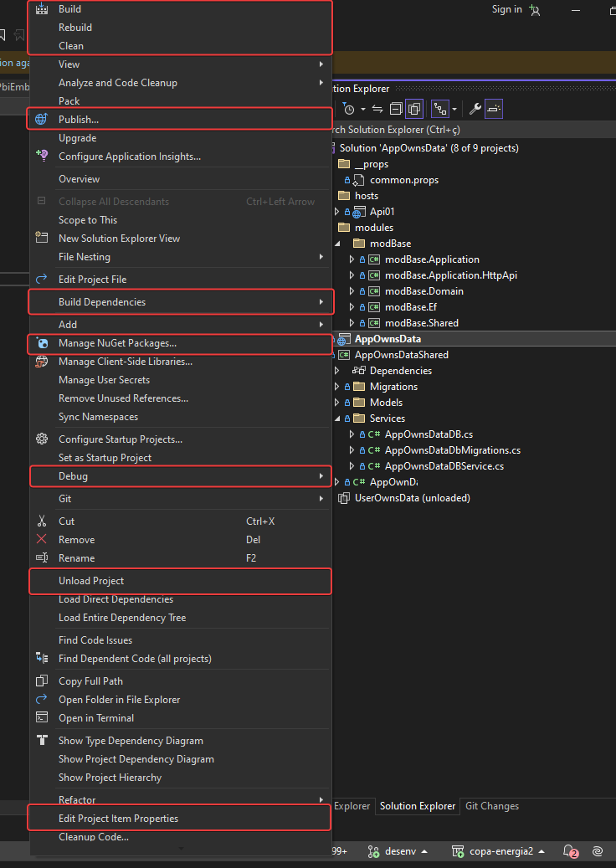The height and width of the screenshot is (868, 616).
Task: Click the Search Solution Explorer input box
Action: click(469, 130)
